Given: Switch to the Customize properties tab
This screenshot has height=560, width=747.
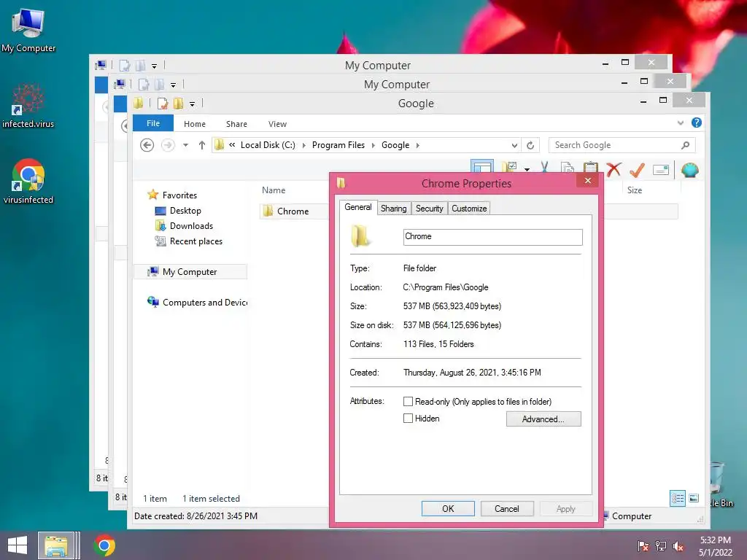Looking at the screenshot, I should click(x=469, y=209).
